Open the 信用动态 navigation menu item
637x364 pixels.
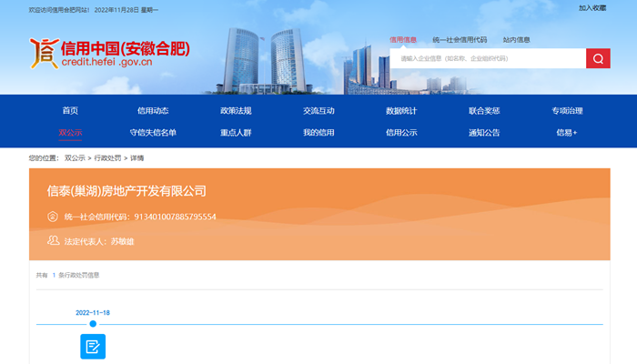(x=153, y=111)
